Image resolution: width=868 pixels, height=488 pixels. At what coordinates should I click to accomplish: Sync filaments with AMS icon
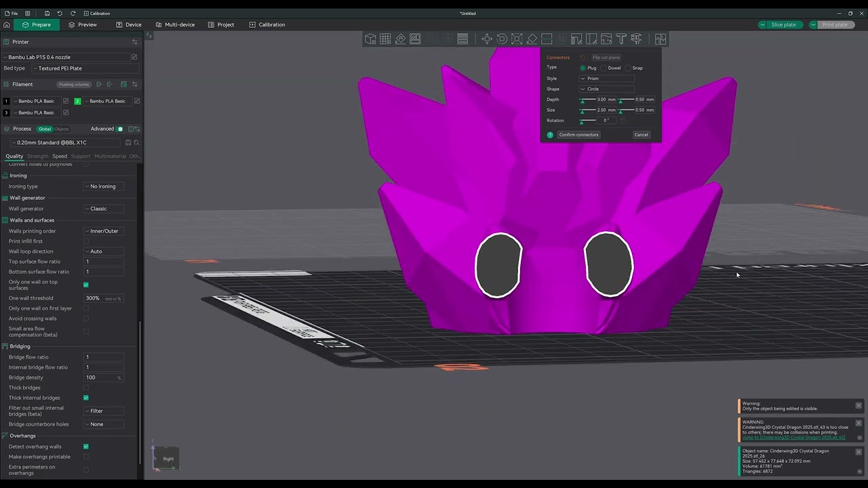[x=123, y=84]
